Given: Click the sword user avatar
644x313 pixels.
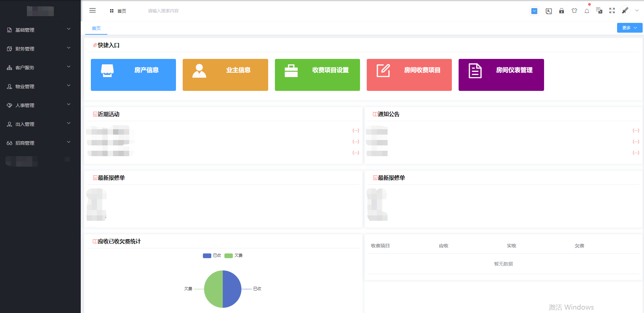Looking at the screenshot, I should tap(625, 11).
